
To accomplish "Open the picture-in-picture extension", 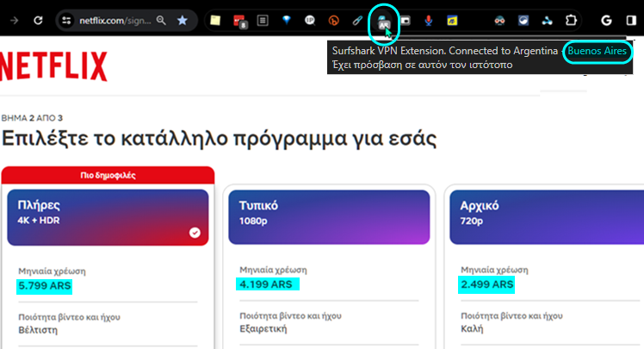I will (x=406, y=20).
